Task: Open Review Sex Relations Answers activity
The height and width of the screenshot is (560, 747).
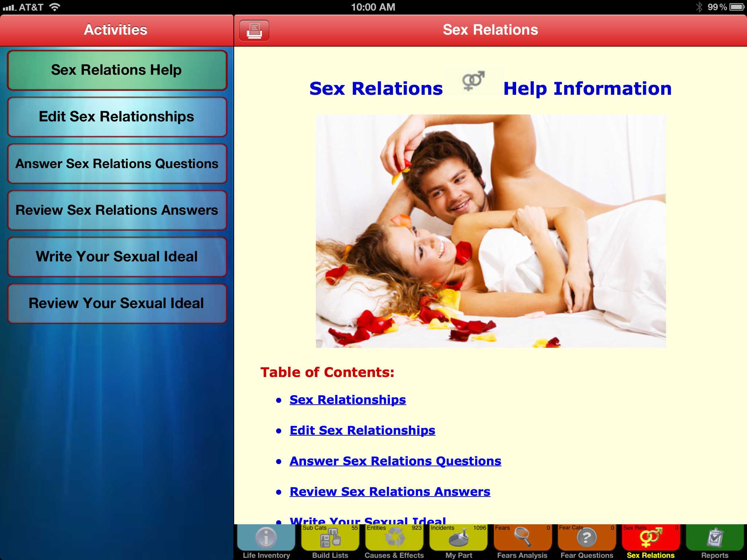Action: pos(117,210)
